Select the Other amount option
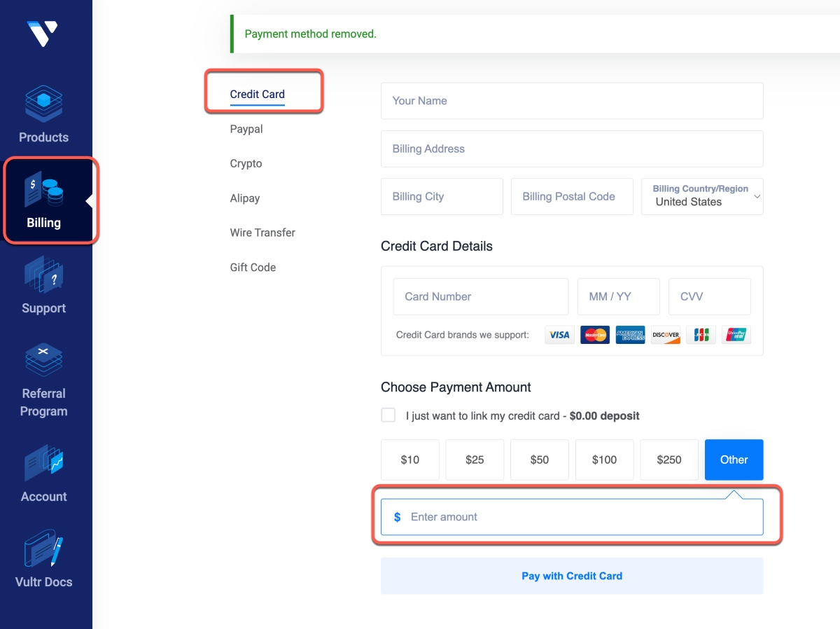Viewport: 840px width, 629px height. [x=734, y=459]
